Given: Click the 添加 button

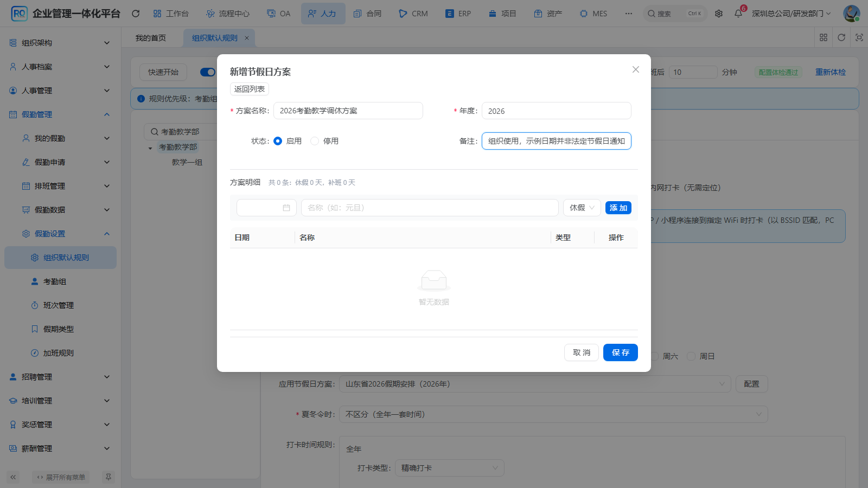Looking at the screenshot, I should [618, 208].
